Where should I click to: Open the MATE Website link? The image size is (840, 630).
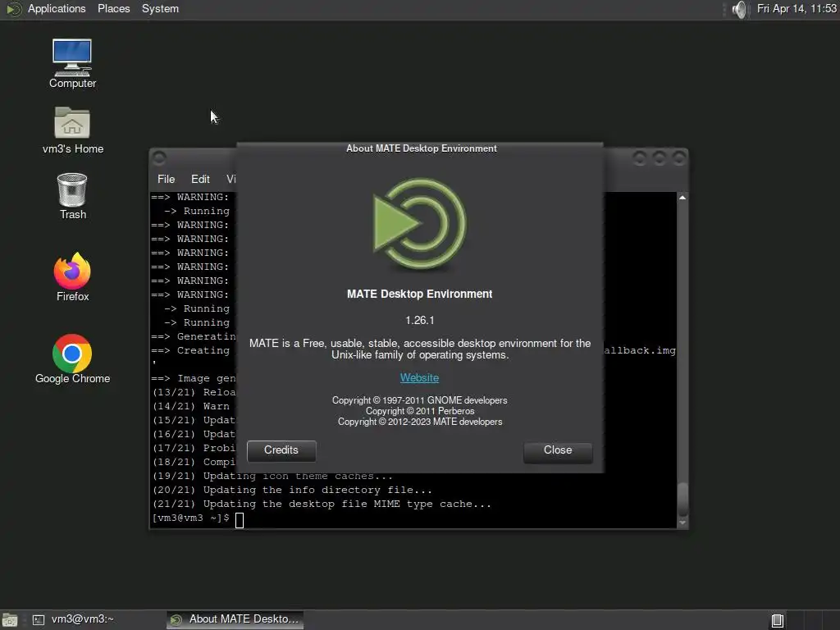point(419,377)
